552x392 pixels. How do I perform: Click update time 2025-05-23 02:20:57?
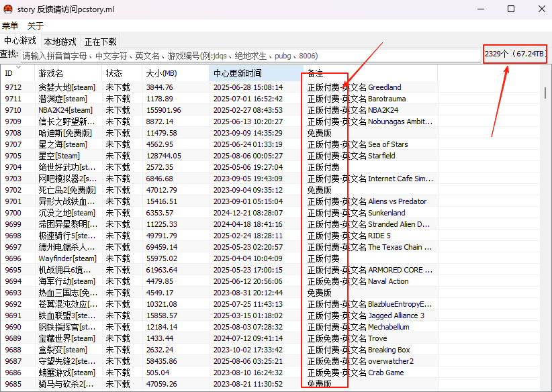click(x=248, y=247)
